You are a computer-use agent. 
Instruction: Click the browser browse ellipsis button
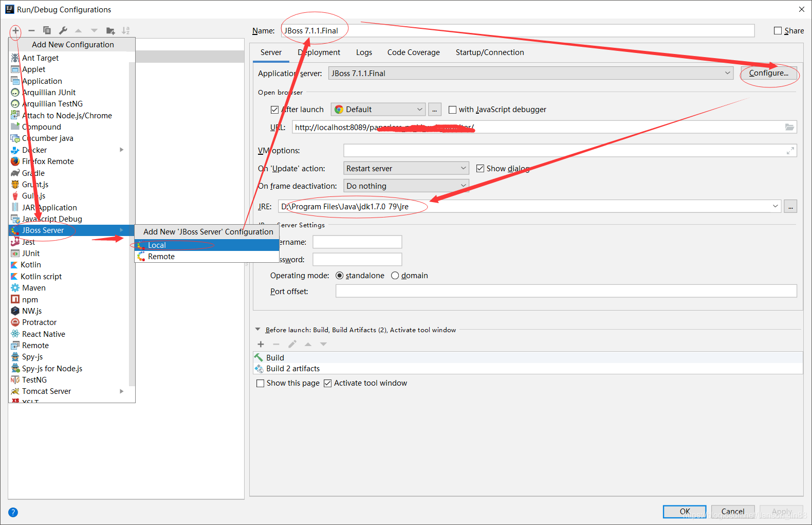(x=435, y=110)
